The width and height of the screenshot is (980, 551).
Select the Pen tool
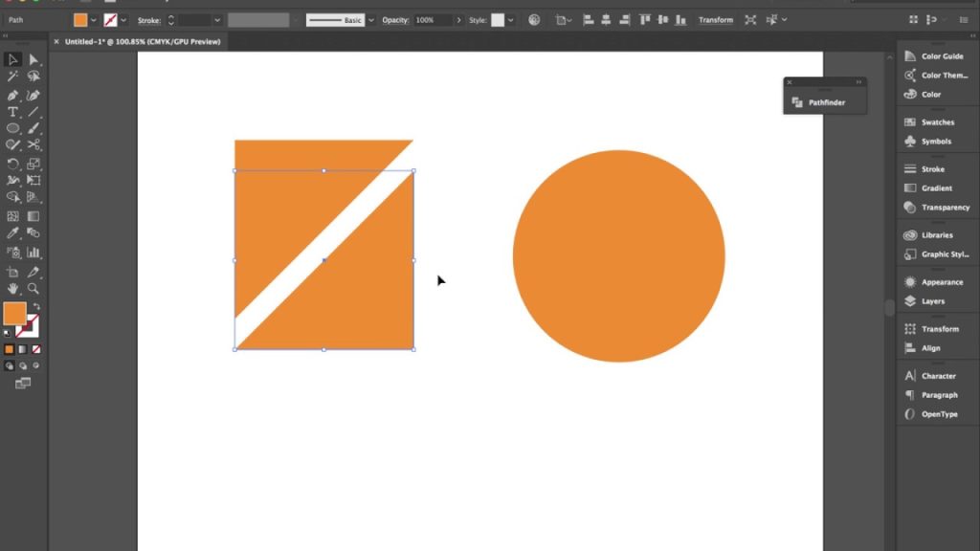tap(12, 96)
